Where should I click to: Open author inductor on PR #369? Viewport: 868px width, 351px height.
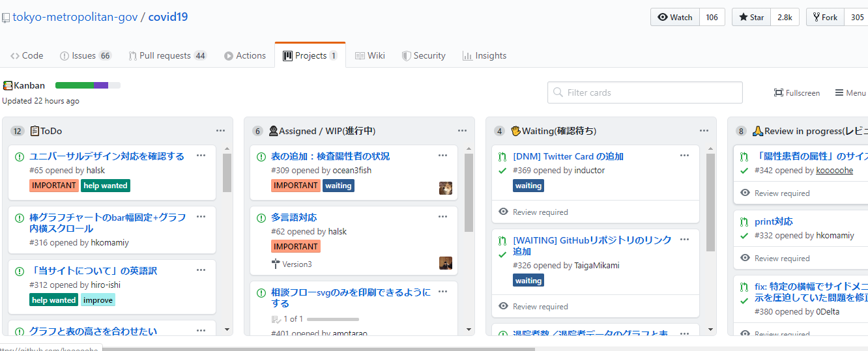[590, 171]
